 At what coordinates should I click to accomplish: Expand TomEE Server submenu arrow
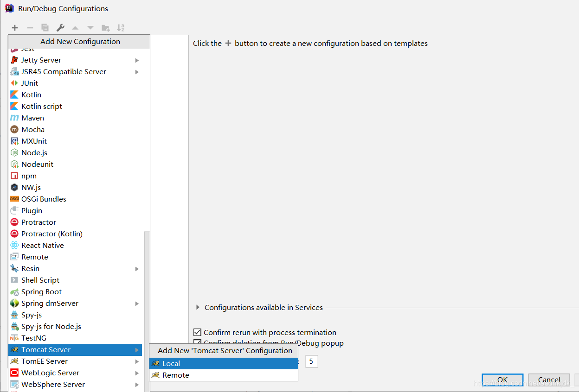(137, 361)
